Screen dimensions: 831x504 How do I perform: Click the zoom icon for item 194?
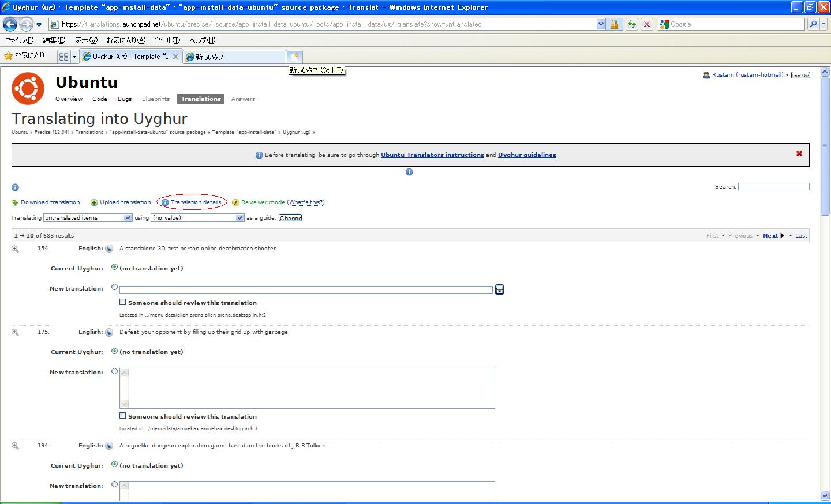pos(15,446)
